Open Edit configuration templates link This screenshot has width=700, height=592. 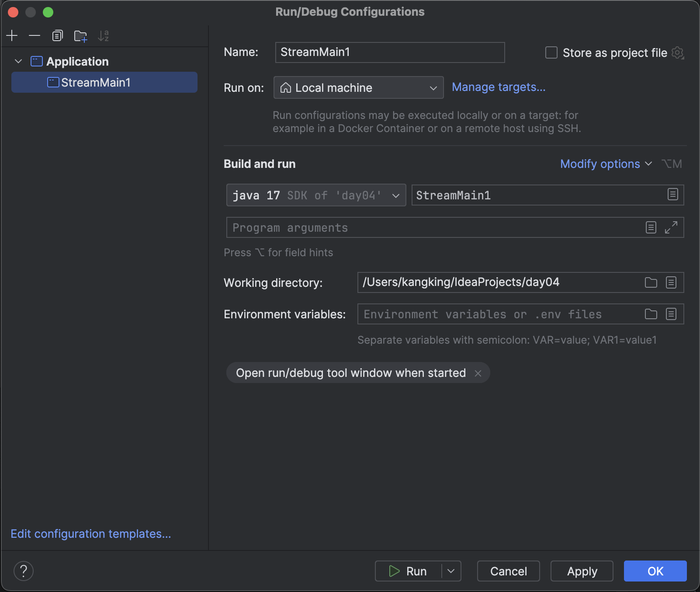click(91, 534)
